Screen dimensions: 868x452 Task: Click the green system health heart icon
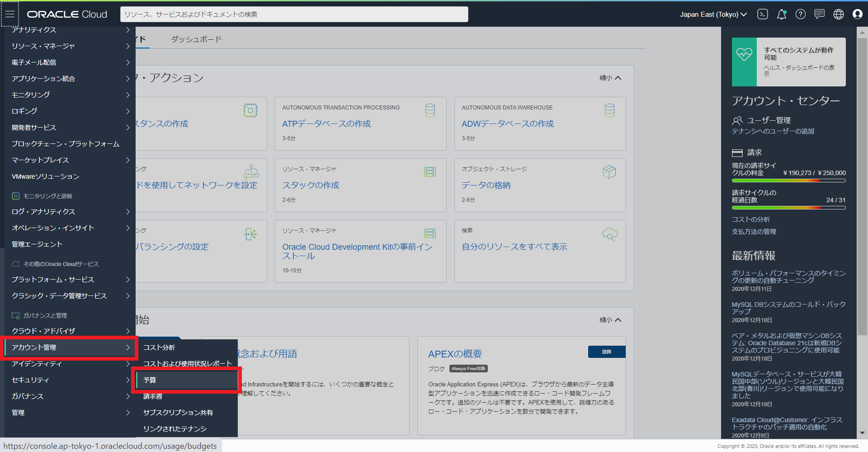coord(744,55)
